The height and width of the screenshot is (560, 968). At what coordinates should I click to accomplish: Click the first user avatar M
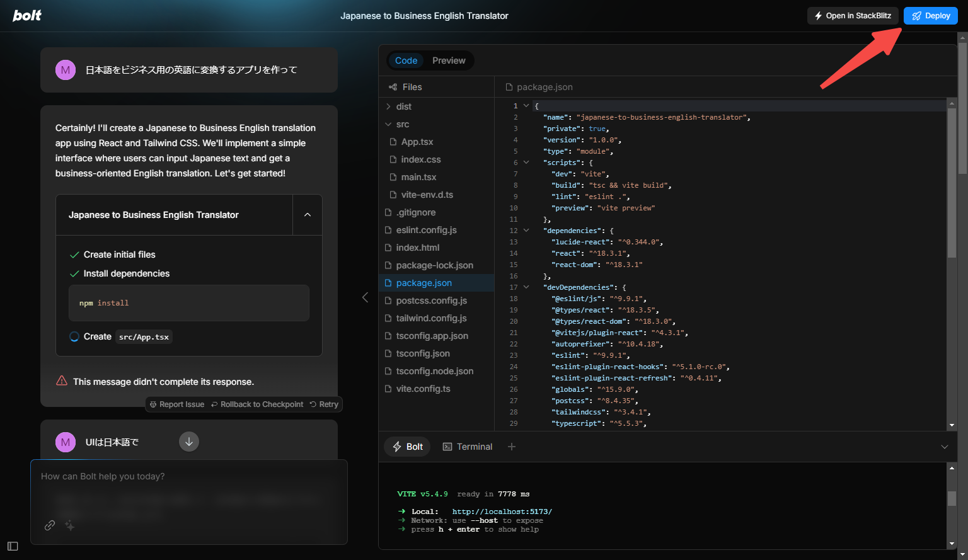[x=66, y=70]
